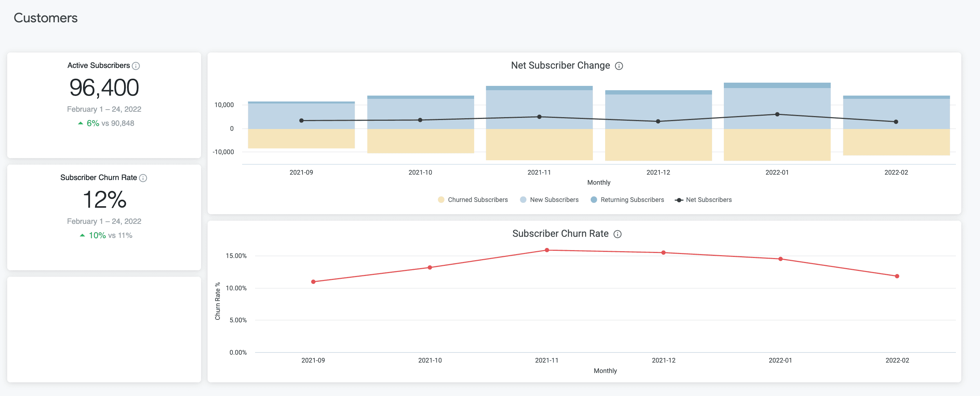Click the green up arrow beside 6%
Image resolution: width=980 pixels, height=396 pixels.
coord(80,123)
